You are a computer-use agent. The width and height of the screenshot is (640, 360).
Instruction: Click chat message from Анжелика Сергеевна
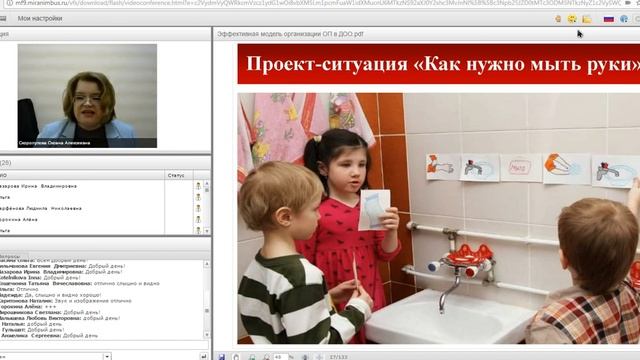click(x=49, y=336)
